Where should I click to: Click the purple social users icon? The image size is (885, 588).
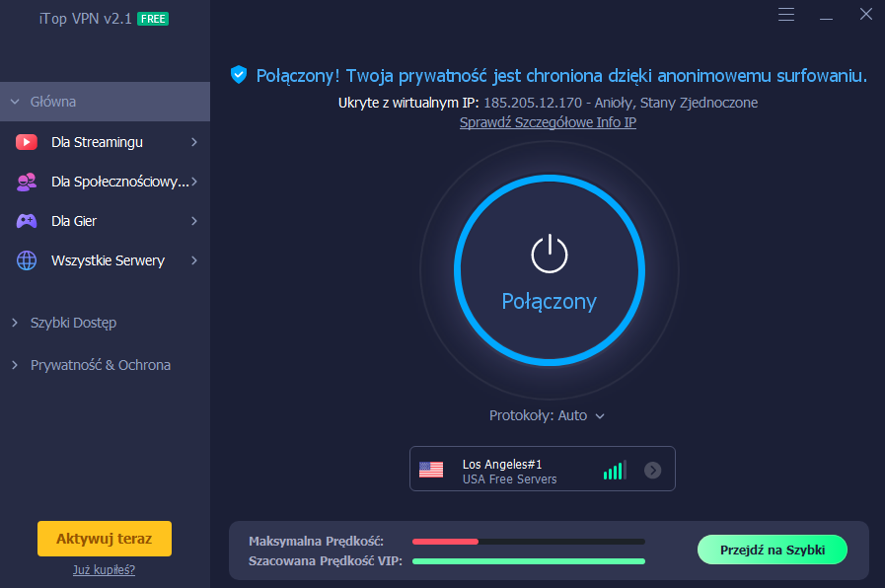(27, 182)
